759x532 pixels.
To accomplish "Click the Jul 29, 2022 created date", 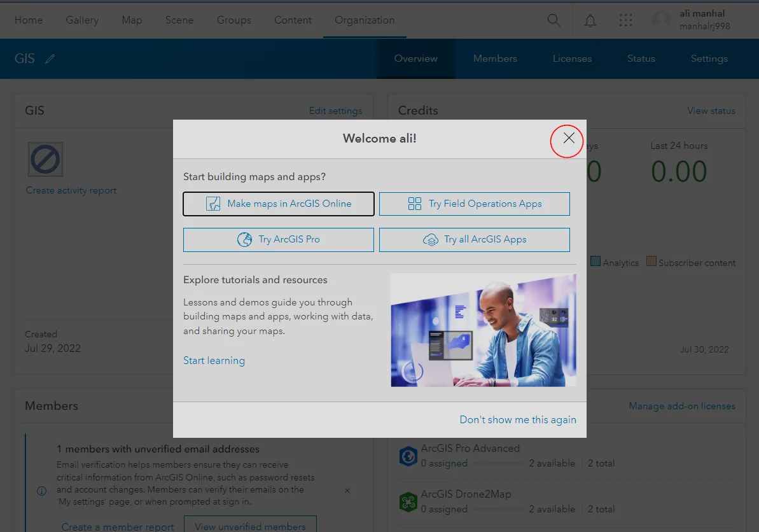I will tap(53, 349).
